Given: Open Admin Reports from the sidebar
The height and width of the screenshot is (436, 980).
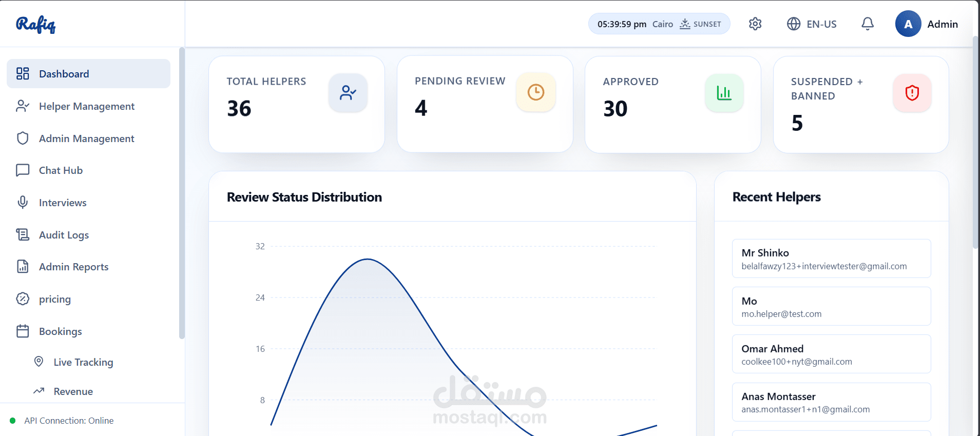Looking at the screenshot, I should pos(88,266).
